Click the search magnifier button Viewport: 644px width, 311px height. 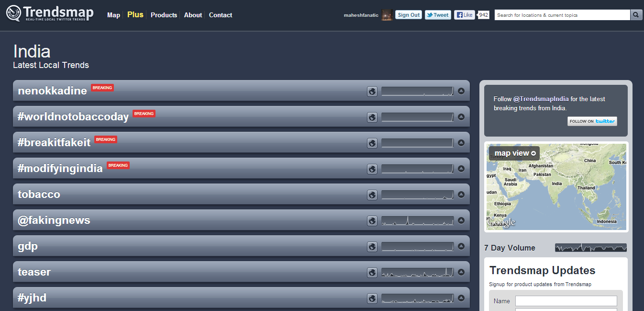636,15
